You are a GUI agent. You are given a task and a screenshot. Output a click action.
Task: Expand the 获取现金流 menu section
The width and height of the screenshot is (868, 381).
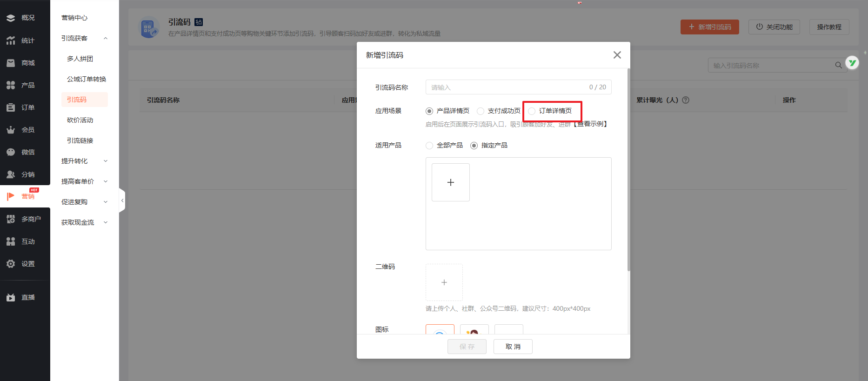106,222
